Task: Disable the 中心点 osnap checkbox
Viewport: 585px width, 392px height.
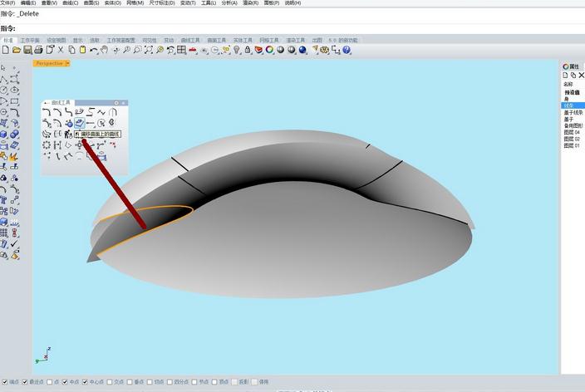Action: tap(86, 382)
